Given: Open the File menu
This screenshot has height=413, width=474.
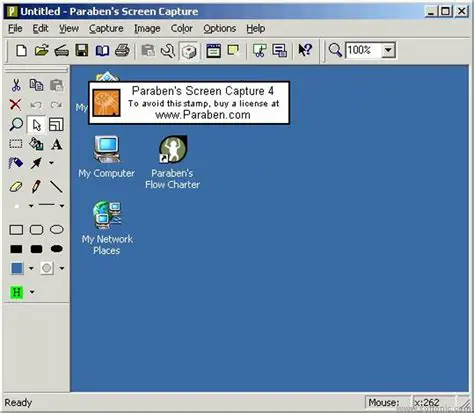Looking at the screenshot, I should pos(15,29).
